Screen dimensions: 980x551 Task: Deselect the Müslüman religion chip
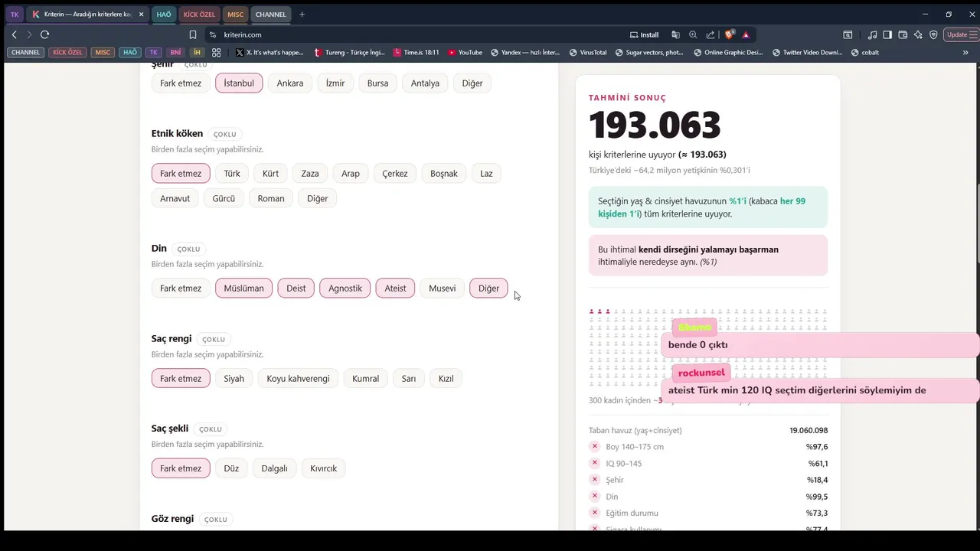pyautogui.click(x=243, y=288)
